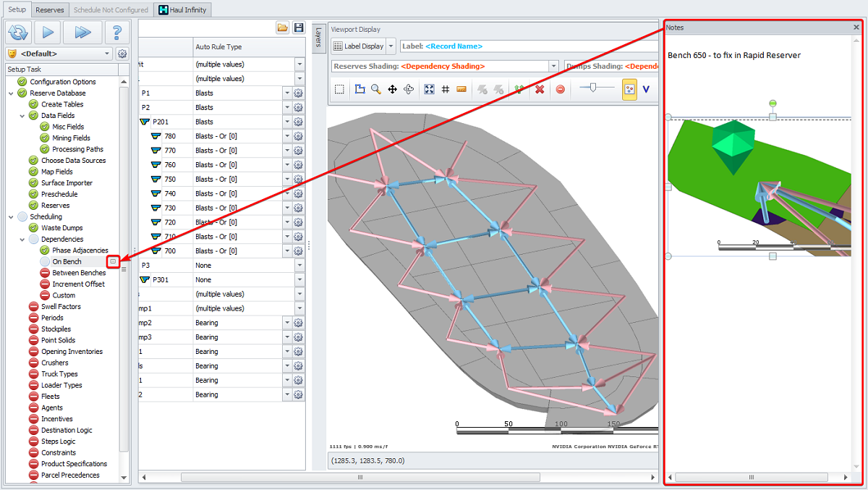Click the red X delete icon
Viewport: 868px width, 490px height.
tap(539, 89)
